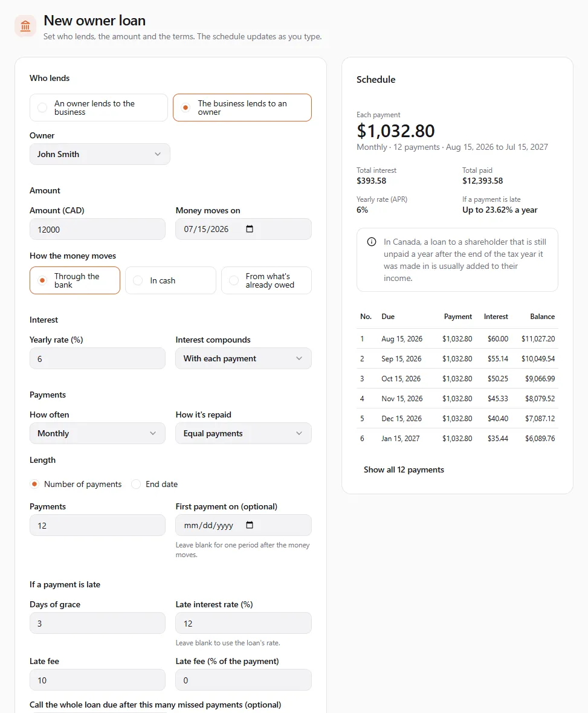The image size is (588, 713).
Task: Open the Interest compounds dropdown
Action: click(x=244, y=358)
